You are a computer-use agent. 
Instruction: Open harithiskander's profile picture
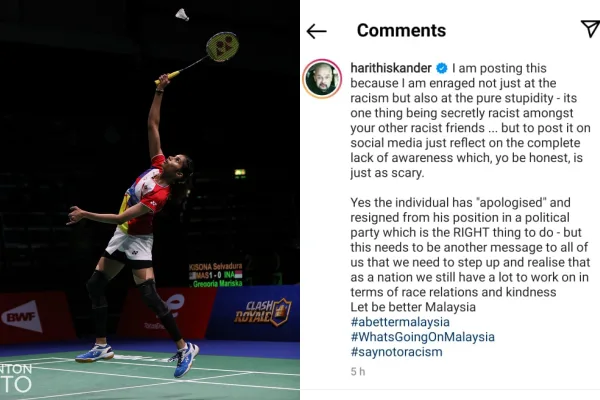click(322, 78)
